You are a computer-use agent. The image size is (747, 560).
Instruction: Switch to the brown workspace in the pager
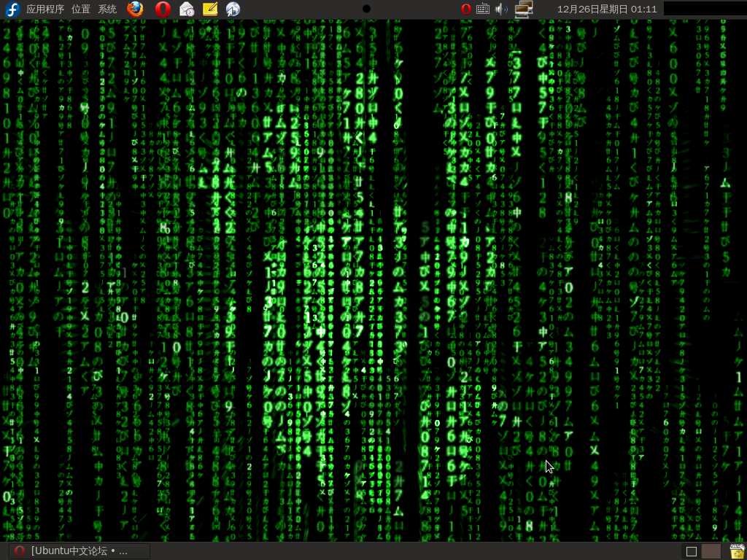click(x=711, y=551)
